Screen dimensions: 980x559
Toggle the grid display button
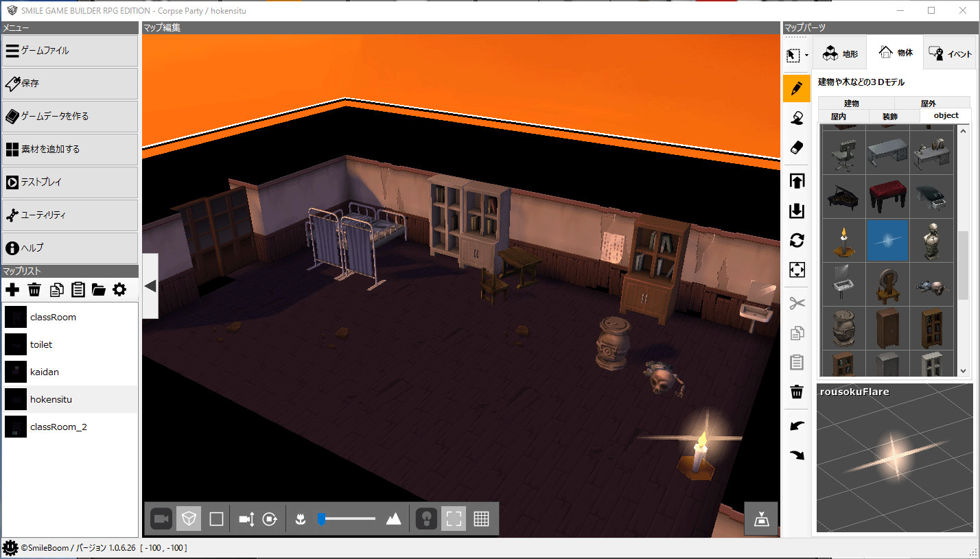tap(481, 519)
